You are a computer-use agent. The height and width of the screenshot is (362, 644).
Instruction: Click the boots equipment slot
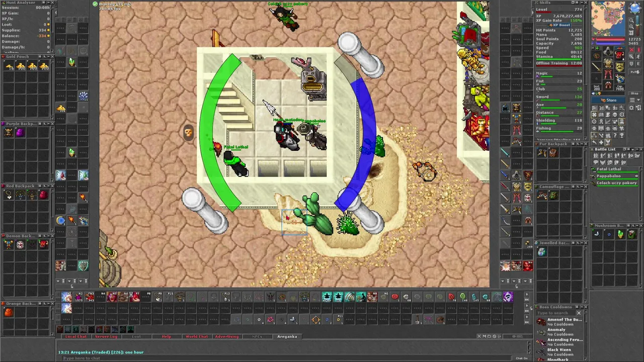(608, 85)
